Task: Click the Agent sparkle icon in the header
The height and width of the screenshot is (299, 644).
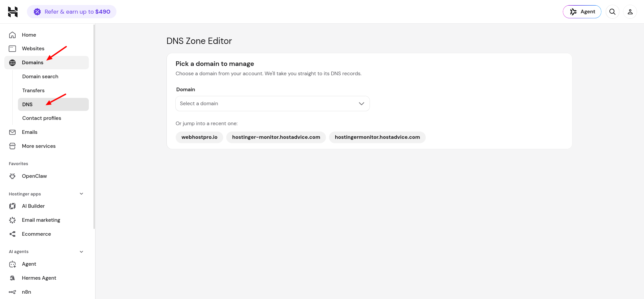Action: tap(573, 12)
